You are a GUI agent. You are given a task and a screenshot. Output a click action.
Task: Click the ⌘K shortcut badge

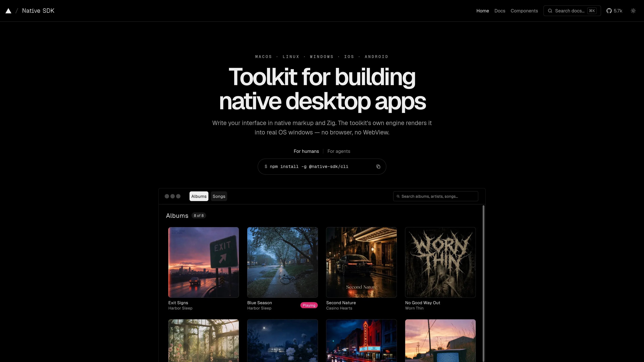click(x=592, y=11)
